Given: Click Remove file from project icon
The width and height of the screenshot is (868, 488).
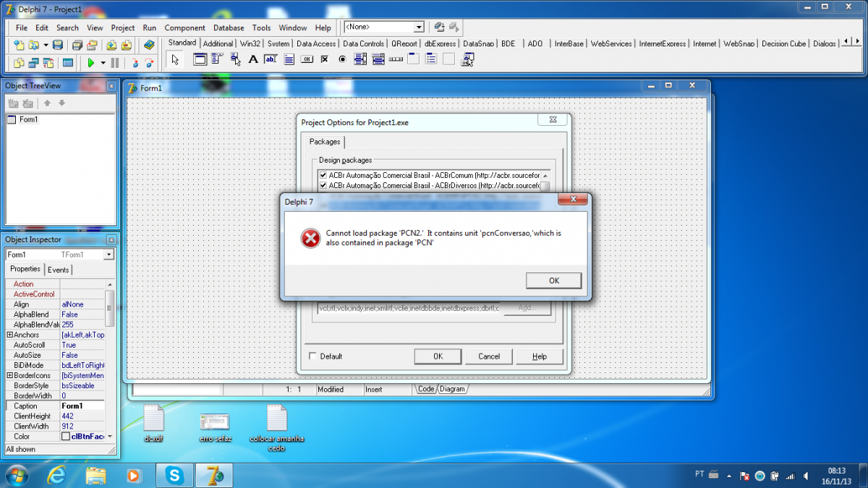Looking at the screenshot, I should [127, 45].
